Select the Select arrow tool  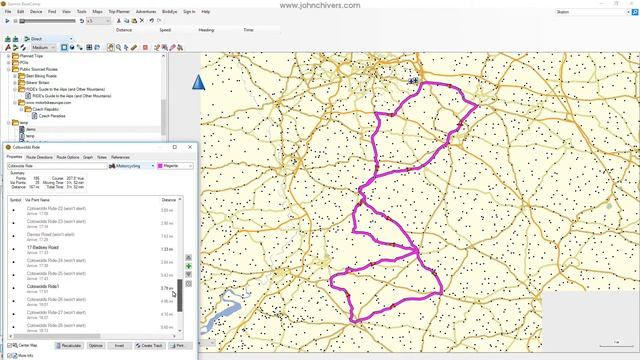(x=126, y=48)
